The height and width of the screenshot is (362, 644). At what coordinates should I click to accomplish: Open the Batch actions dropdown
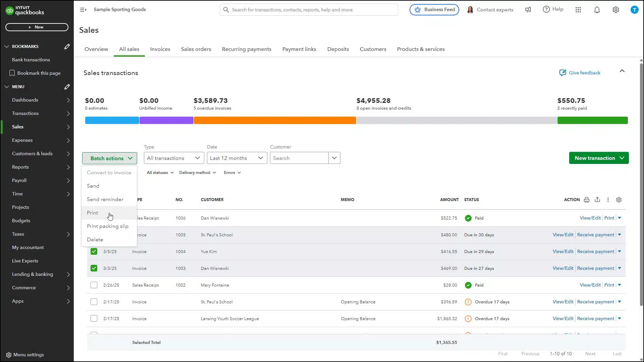(x=110, y=158)
